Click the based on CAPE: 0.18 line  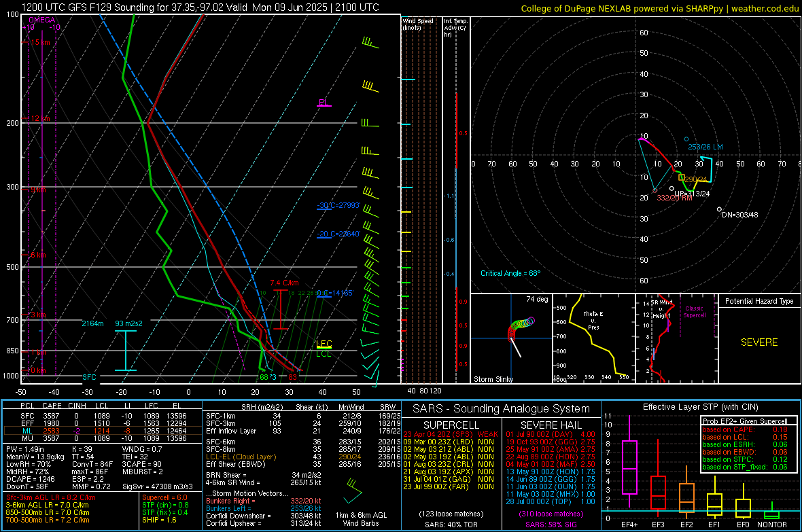pos(745,429)
